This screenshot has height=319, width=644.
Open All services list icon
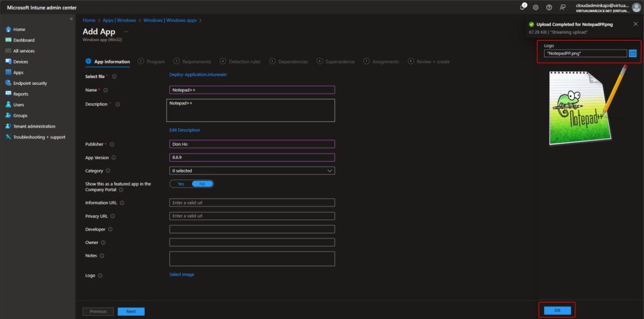point(8,51)
